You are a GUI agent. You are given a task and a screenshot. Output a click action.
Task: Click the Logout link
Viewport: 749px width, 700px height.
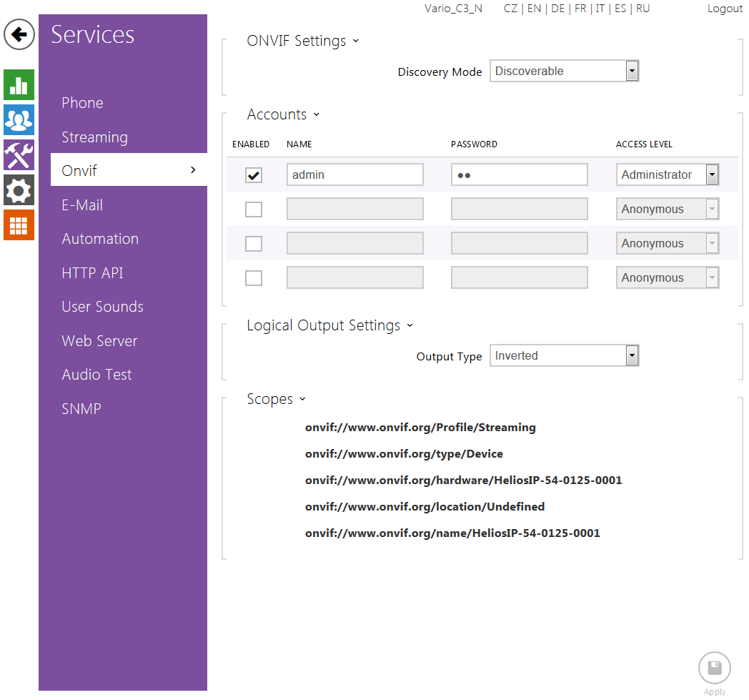click(x=725, y=9)
